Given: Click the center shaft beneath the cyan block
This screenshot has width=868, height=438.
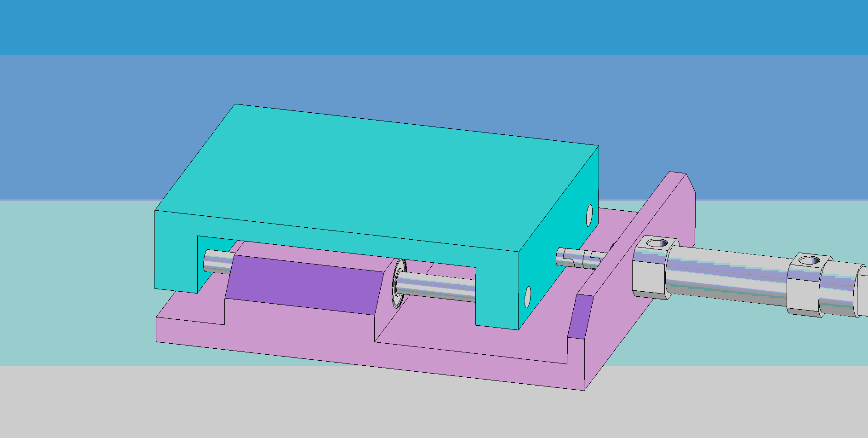Looking at the screenshot, I should [x=437, y=286].
